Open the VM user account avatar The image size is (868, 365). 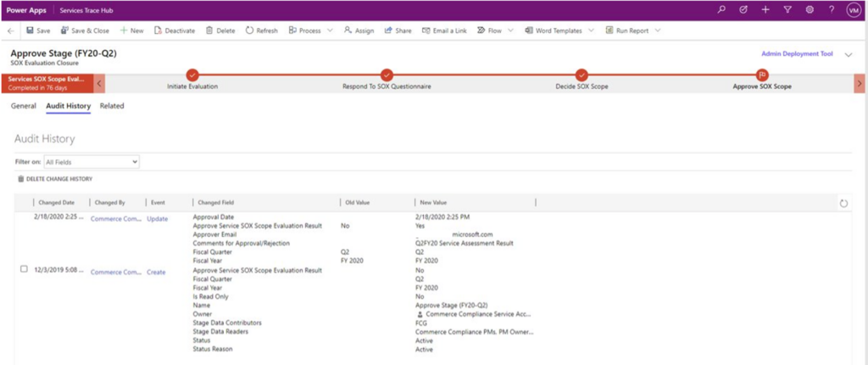[x=854, y=10]
